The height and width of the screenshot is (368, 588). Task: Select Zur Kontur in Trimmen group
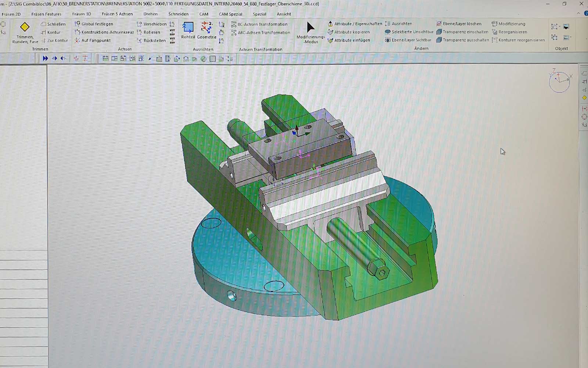(54, 40)
